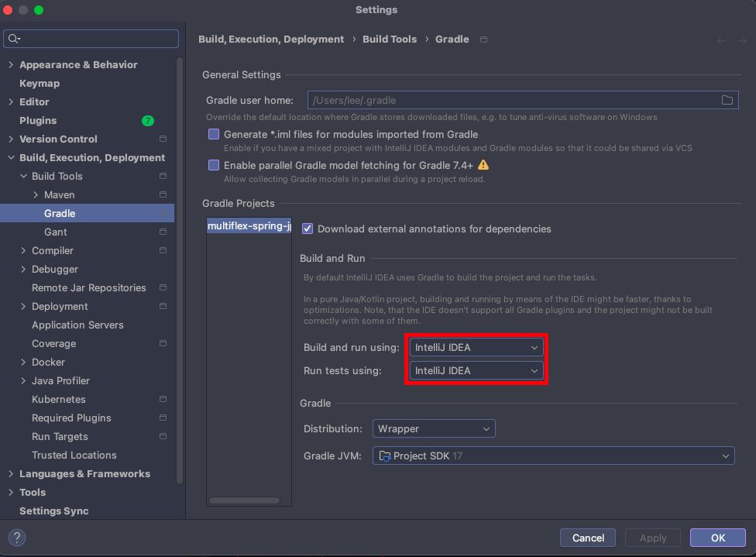
Task: Click the warning icon next to Gradle 7.4+
Action: [483, 166]
